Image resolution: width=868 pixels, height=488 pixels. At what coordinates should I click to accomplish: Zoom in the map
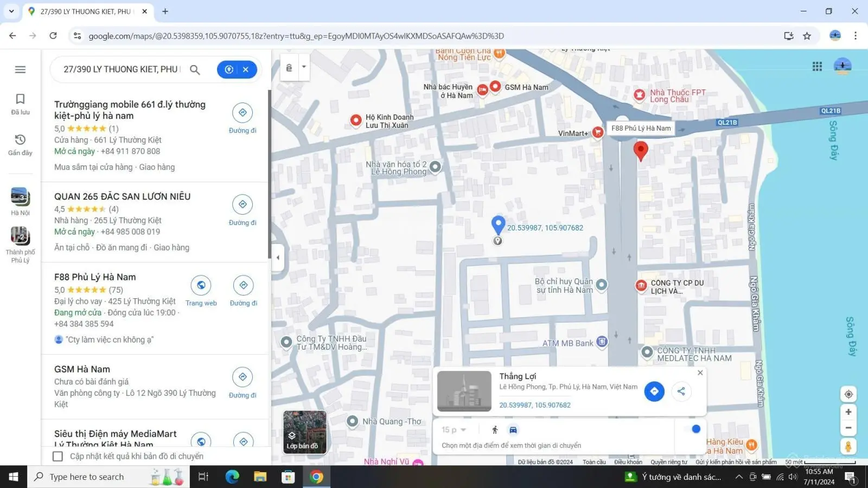(x=848, y=412)
